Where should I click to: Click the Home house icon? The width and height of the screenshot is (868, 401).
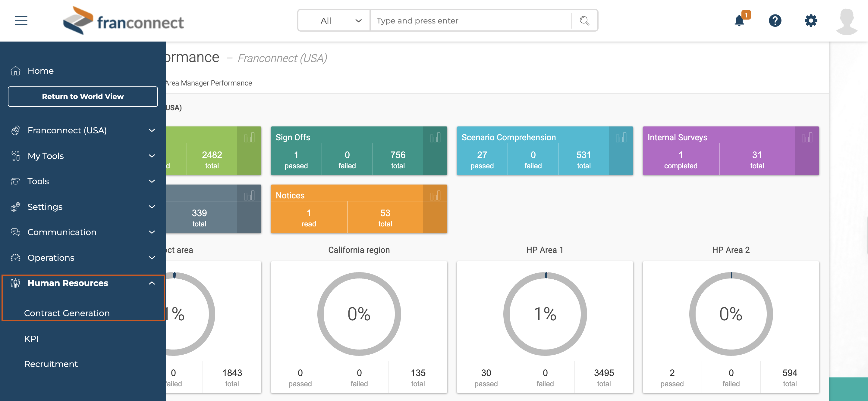coord(15,71)
